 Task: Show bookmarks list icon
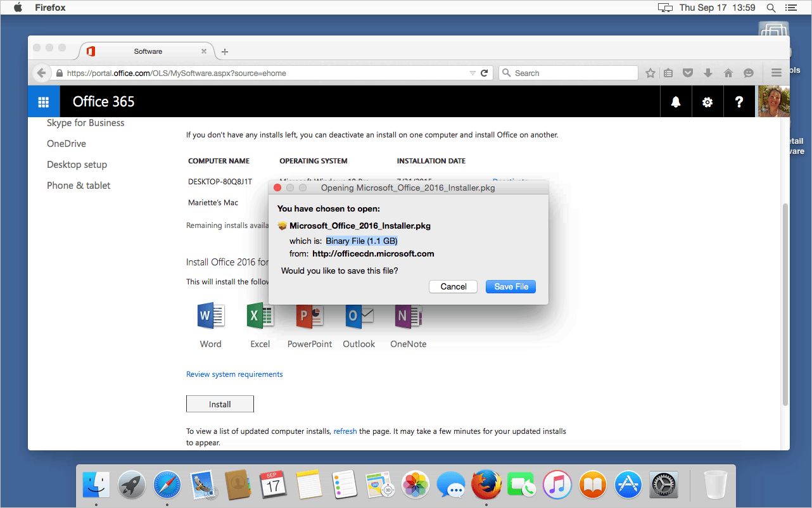point(668,73)
